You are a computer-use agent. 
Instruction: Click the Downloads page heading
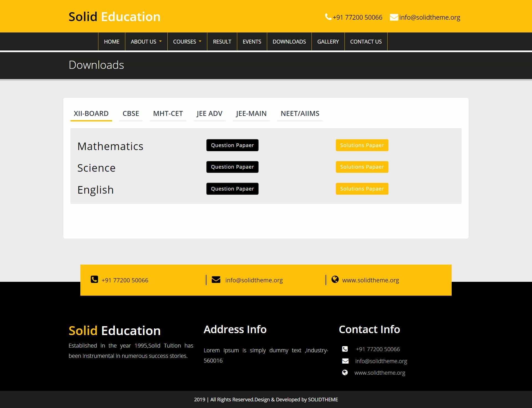(x=96, y=65)
